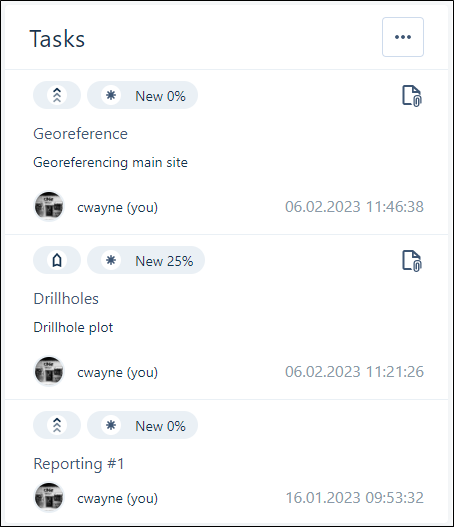Click the asterisk status icon on Drillholes task
Viewport: 454px width, 527px height.
(111, 260)
